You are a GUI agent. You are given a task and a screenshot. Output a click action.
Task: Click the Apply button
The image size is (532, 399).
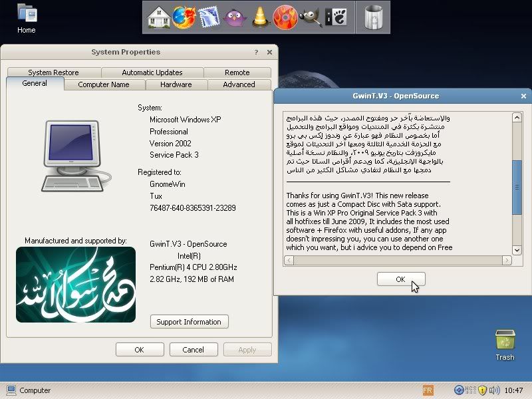point(247,350)
